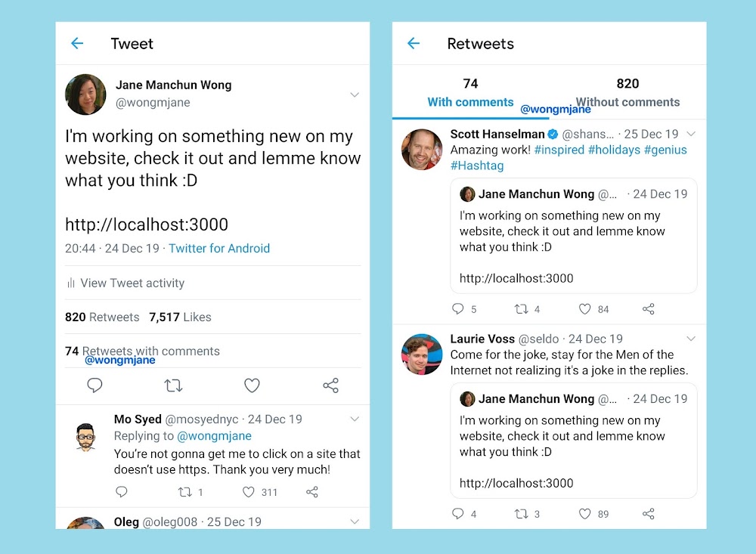Open Scott Hanselman's profile picture
The width and height of the screenshot is (756, 554).
pyautogui.click(x=422, y=150)
